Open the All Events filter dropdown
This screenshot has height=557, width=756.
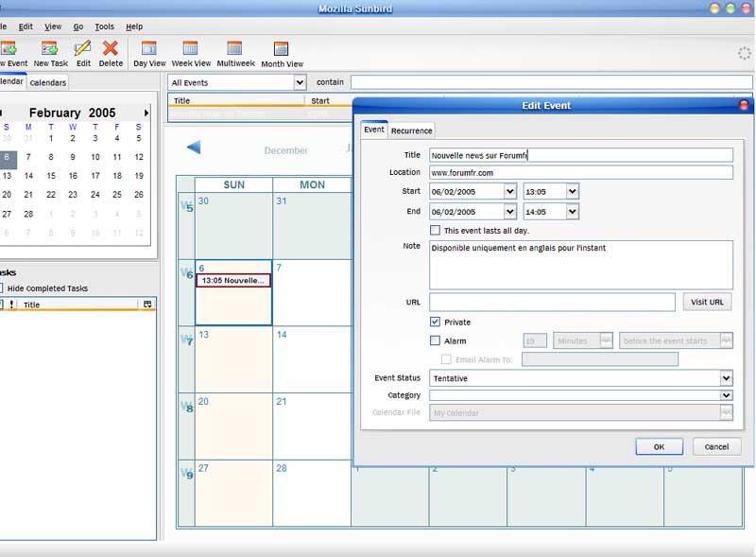pos(300,82)
